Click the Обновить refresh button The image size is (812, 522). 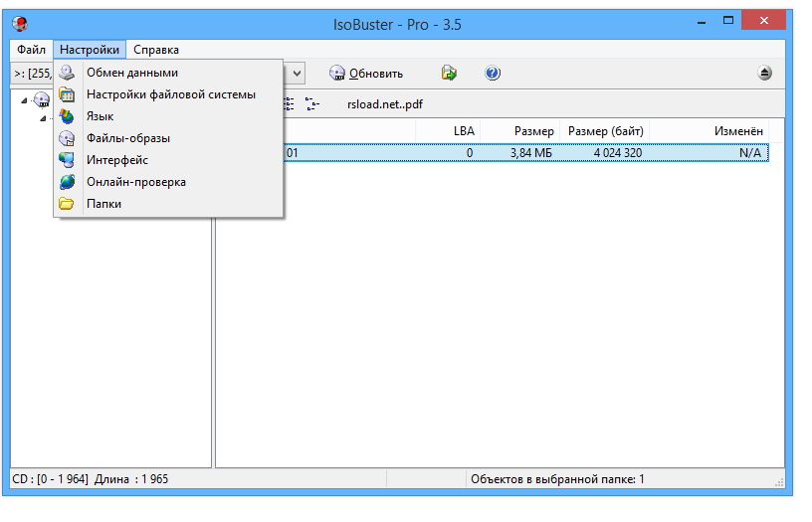click(x=366, y=73)
